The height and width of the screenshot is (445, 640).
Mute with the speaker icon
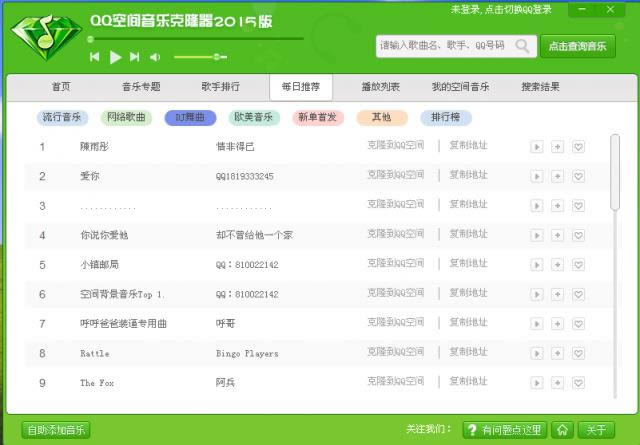point(155,57)
